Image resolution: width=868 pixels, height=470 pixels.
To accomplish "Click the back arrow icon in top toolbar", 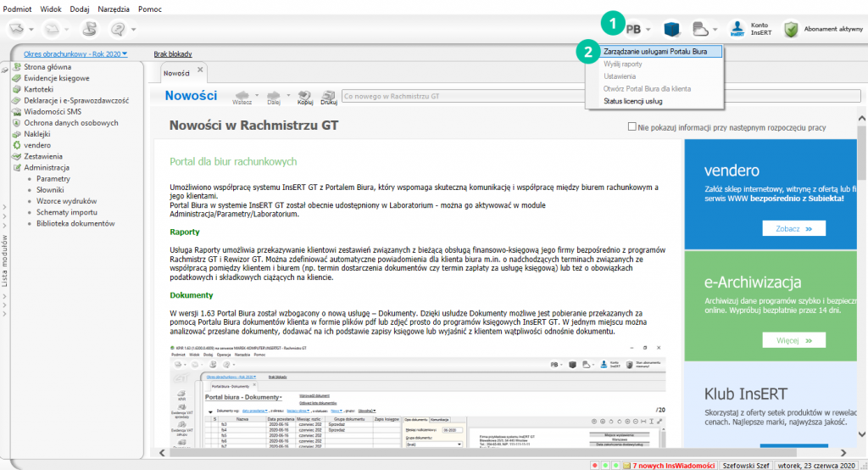I will pyautogui.click(x=17, y=28).
